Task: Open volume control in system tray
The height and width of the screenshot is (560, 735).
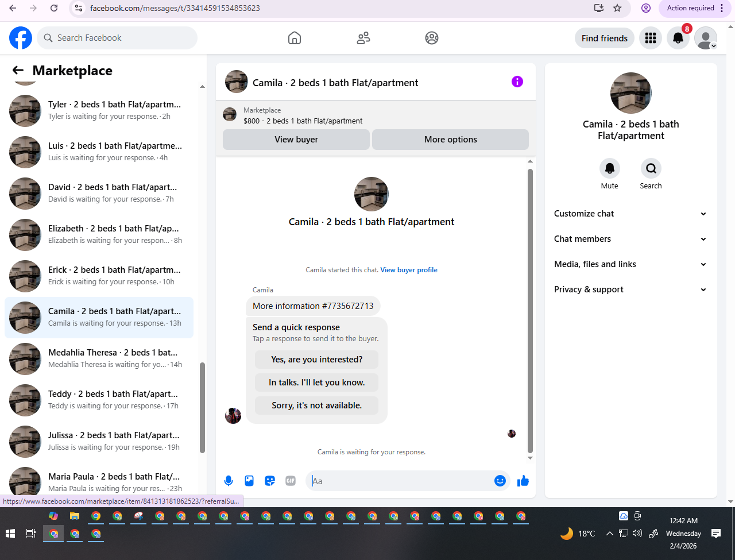Action: (637, 534)
